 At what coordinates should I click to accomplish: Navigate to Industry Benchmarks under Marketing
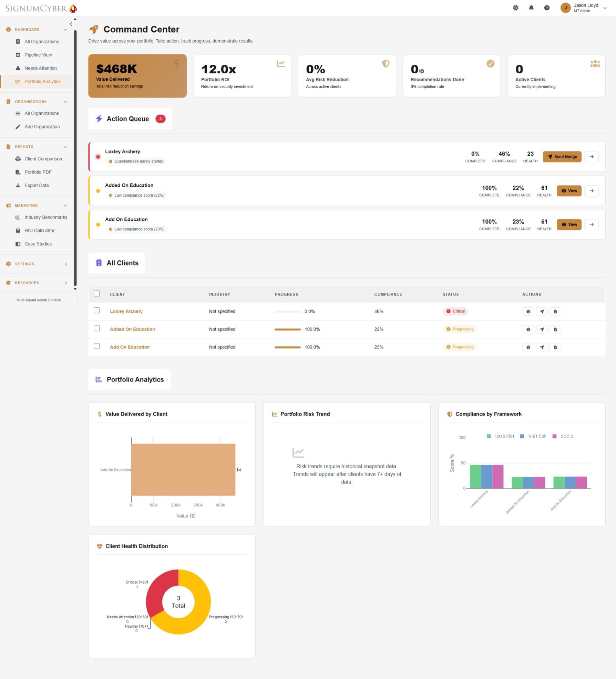[x=46, y=217]
